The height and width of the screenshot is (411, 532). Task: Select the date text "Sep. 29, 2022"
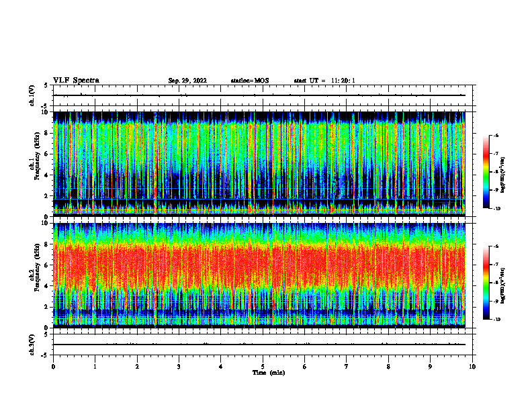tap(187, 81)
